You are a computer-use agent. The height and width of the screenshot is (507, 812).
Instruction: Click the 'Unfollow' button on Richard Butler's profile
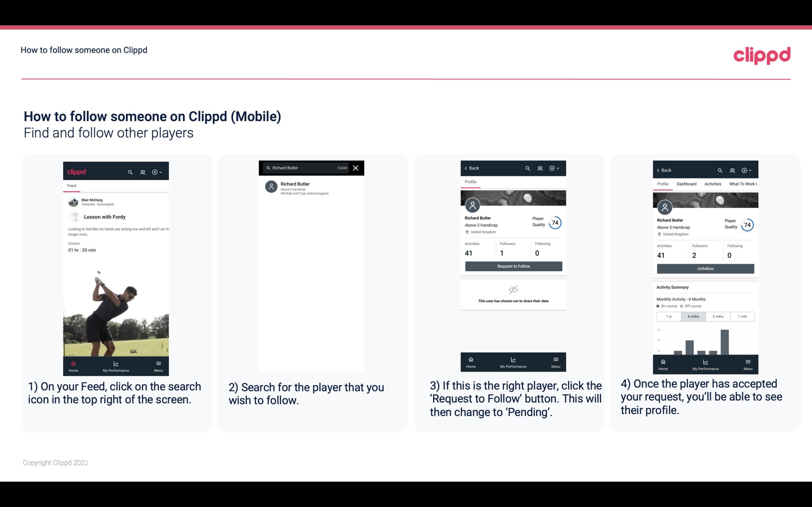pyautogui.click(x=705, y=268)
